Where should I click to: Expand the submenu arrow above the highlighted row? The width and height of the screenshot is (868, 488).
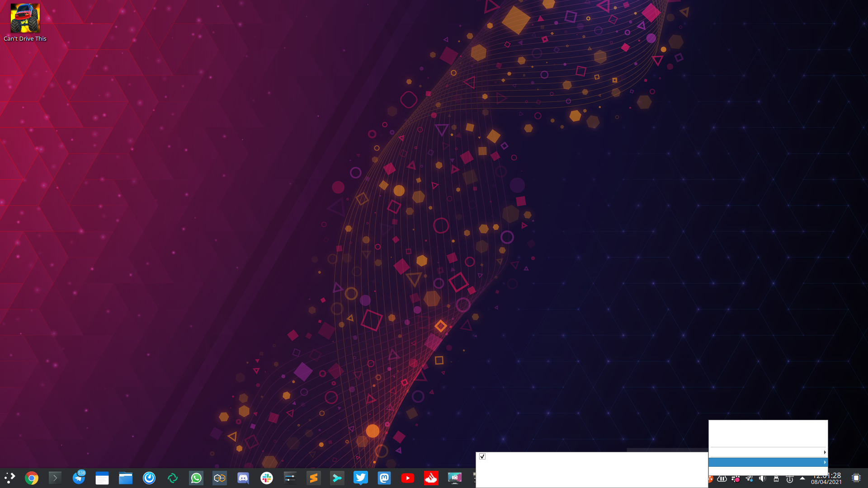[x=825, y=452]
